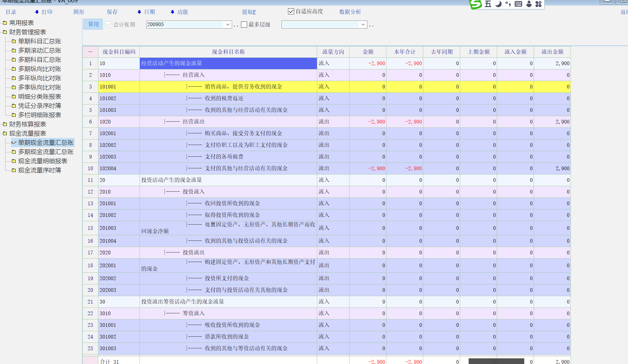
Task: Open the 打印 menu
Action: click(47, 12)
